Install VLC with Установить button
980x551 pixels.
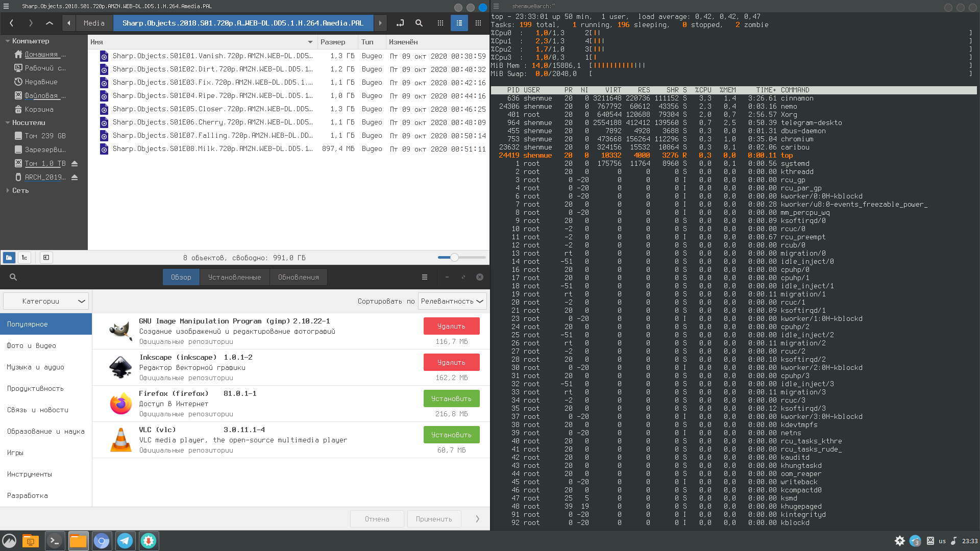(452, 435)
